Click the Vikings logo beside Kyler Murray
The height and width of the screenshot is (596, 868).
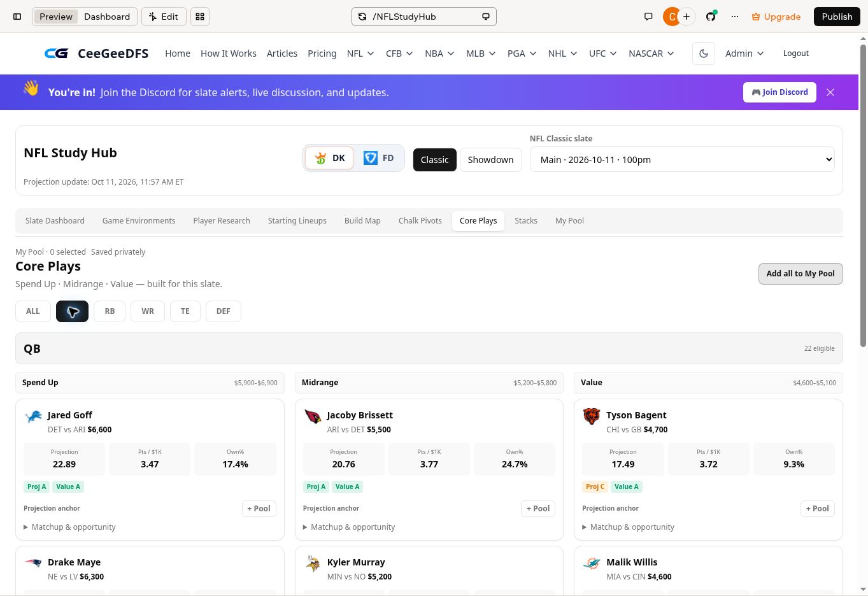(313, 564)
